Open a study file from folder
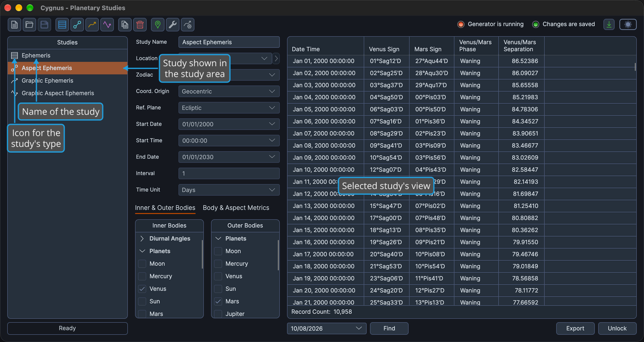This screenshot has width=644, height=342. (29, 25)
